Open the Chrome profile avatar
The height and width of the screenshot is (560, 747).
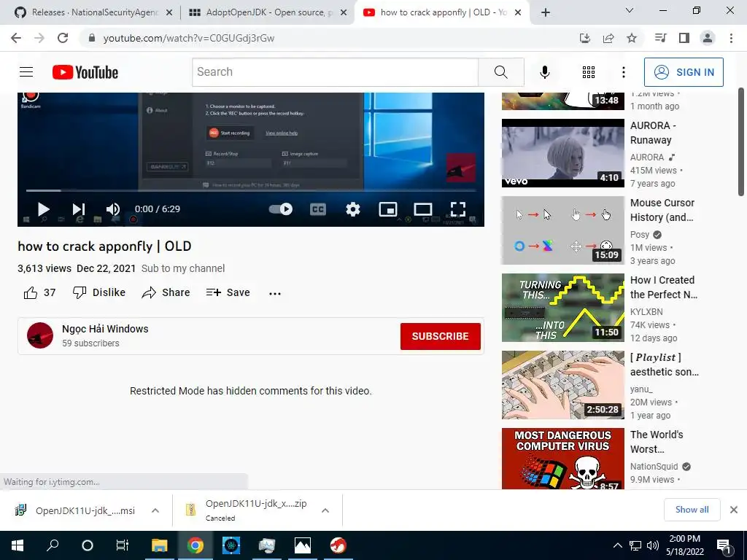(x=708, y=38)
